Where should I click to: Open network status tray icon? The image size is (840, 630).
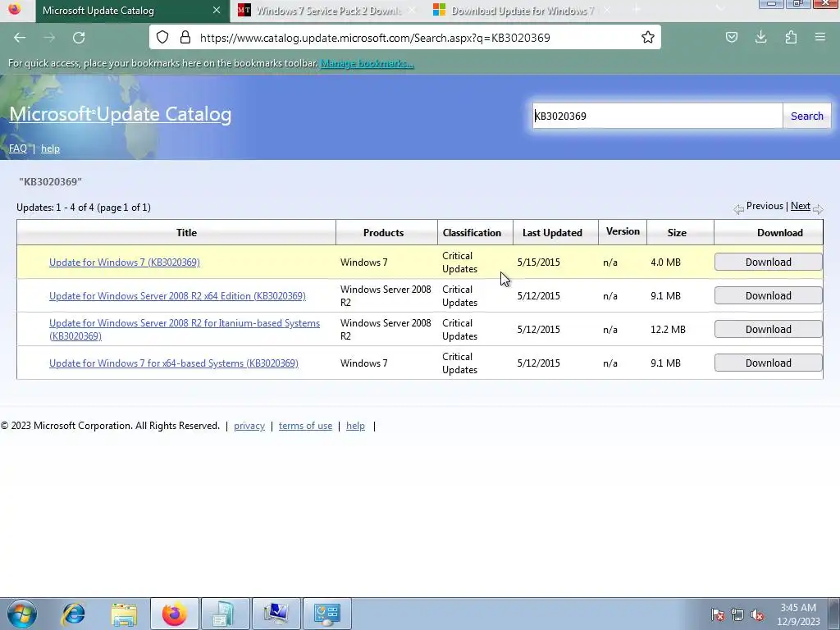[x=737, y=614]
